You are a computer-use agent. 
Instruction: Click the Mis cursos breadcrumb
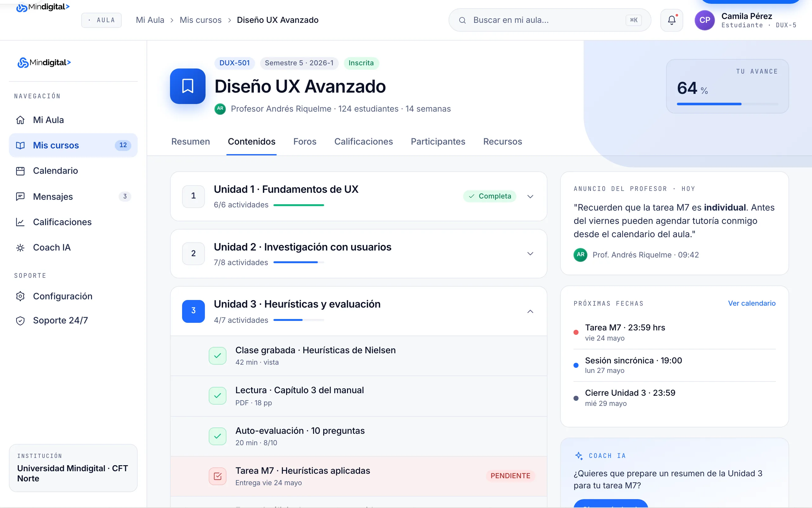[x=200, y=20]
